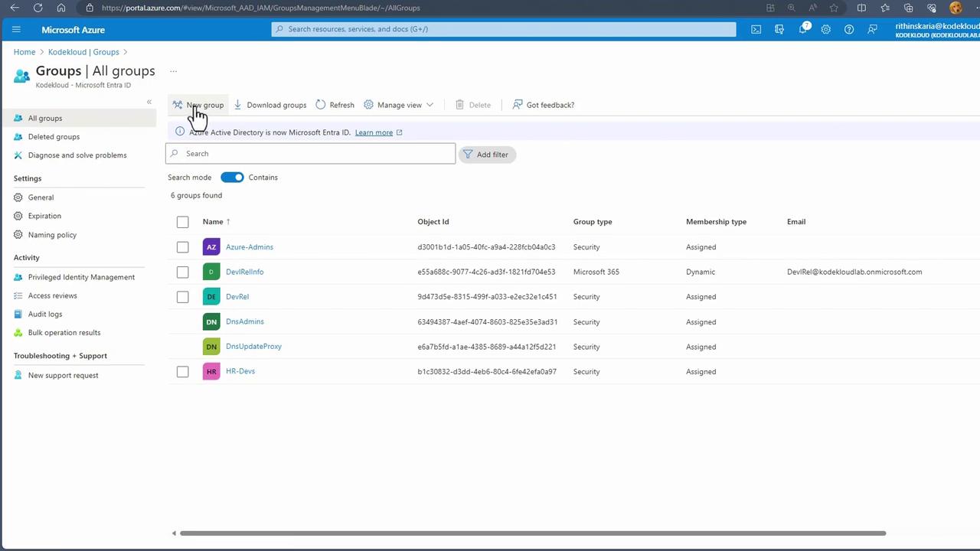Click the groups Search input field
This screenshot has height=551, width=980.
point(310,154)
